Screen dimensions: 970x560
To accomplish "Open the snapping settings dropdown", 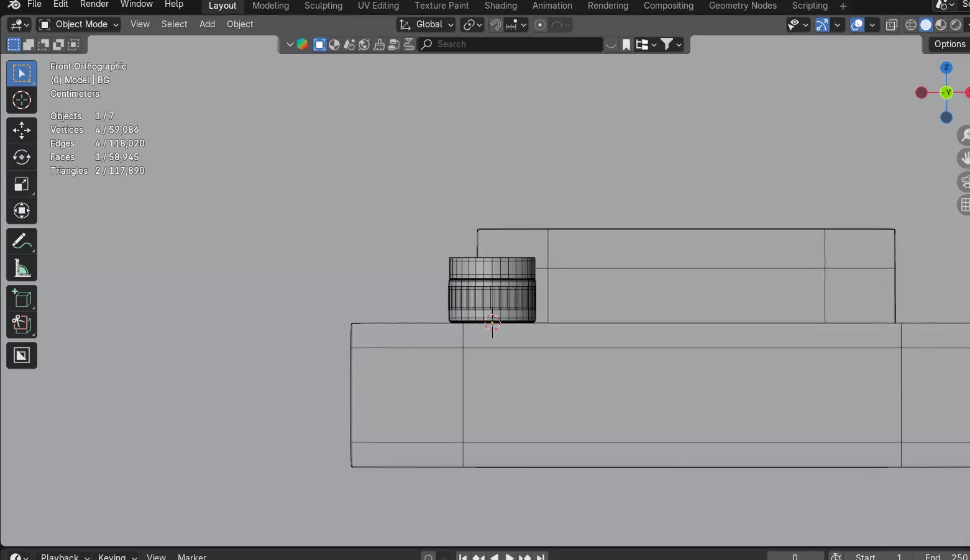I will pyautogui.click(x=516, y=25).
